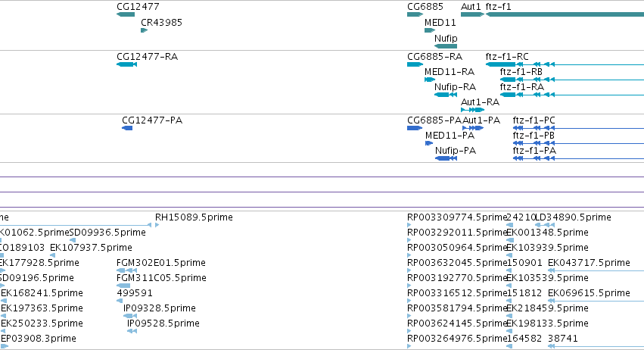Image resolution: width=644 pixels, height=350 pixels.
Task: Select the ftz-f1-PA protein label
Action: (x=534, y=151)
